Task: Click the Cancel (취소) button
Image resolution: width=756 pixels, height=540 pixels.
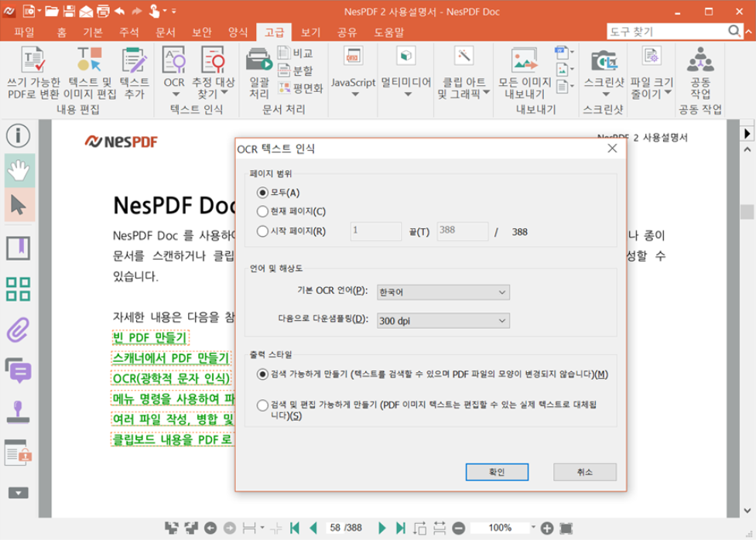Action: tap(585, 472)
